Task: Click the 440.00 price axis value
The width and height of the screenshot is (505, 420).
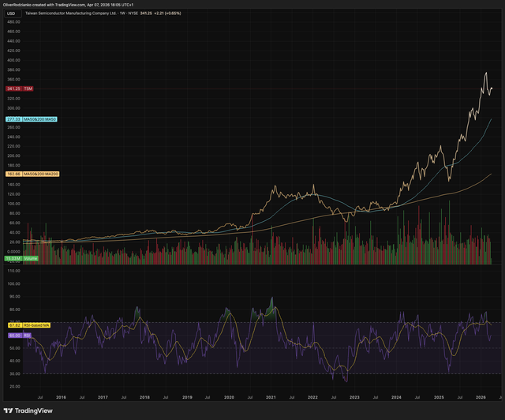Action: [13, 41]
